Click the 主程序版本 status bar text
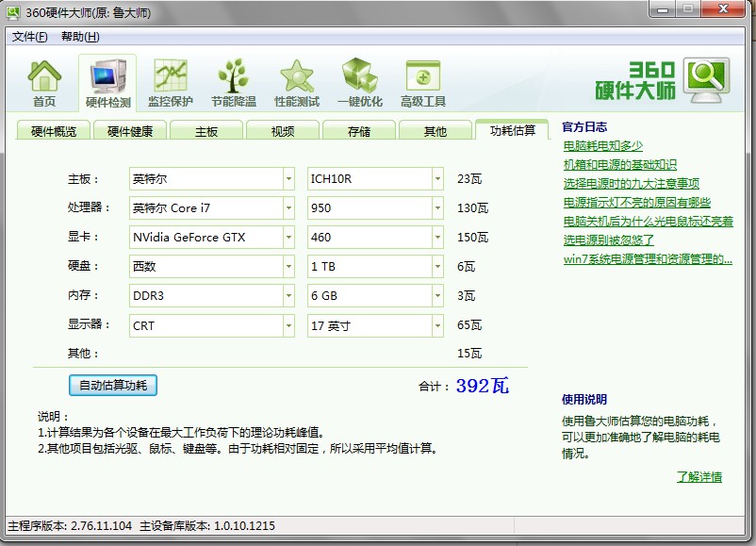The width and height of the screenshot is (756, 546). pos(70,526)
